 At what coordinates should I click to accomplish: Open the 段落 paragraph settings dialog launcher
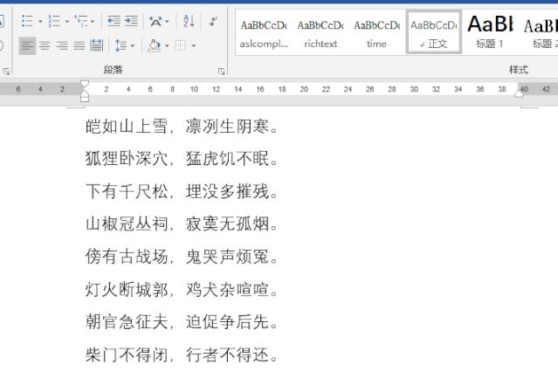[221, 72]
